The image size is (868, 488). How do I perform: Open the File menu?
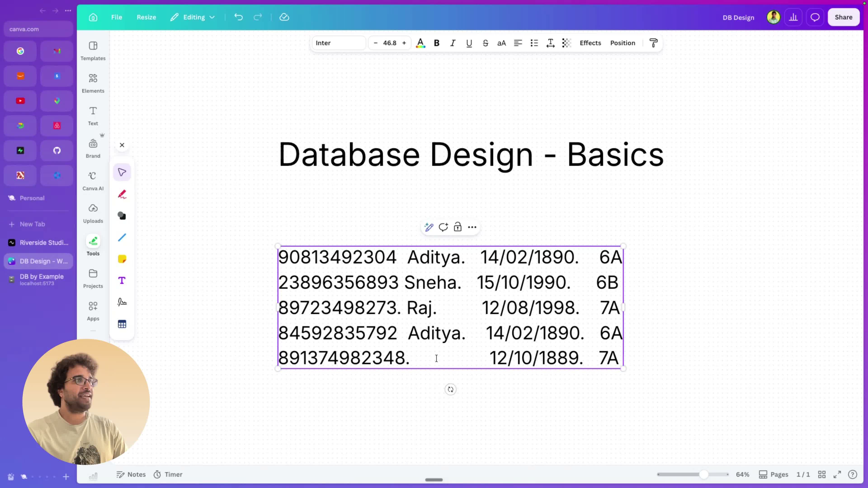(x=117, y=17)
